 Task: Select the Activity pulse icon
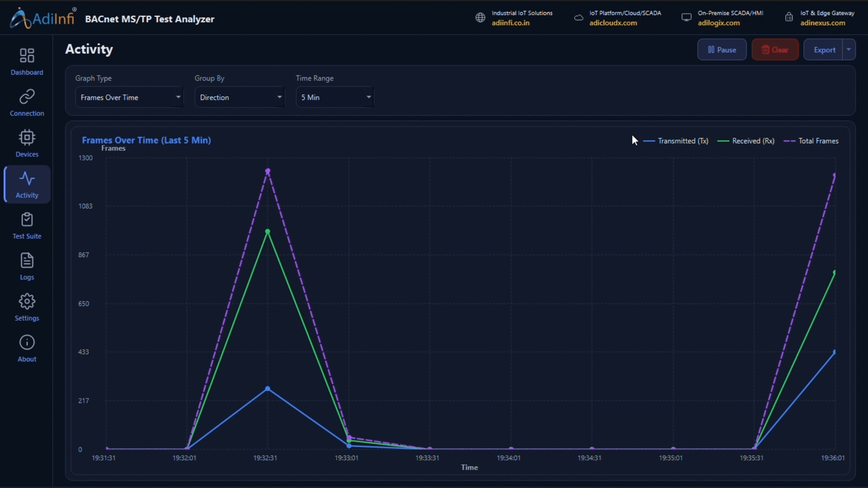pyautogui.click(x=27, y=179)
